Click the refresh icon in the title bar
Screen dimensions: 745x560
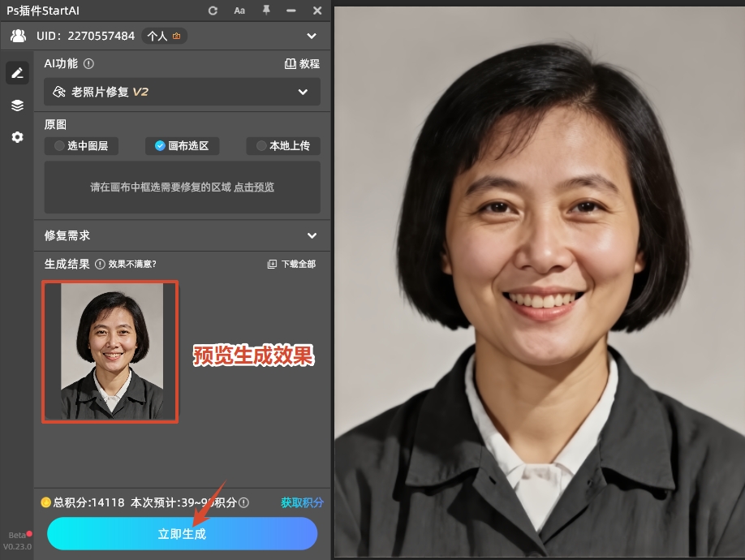(x=211, y=11)
